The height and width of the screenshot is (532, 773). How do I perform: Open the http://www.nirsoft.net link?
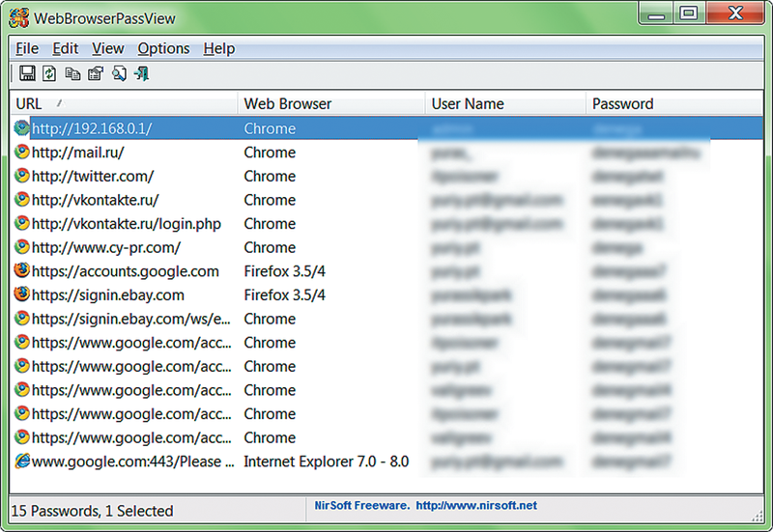[x=476, y=505]
